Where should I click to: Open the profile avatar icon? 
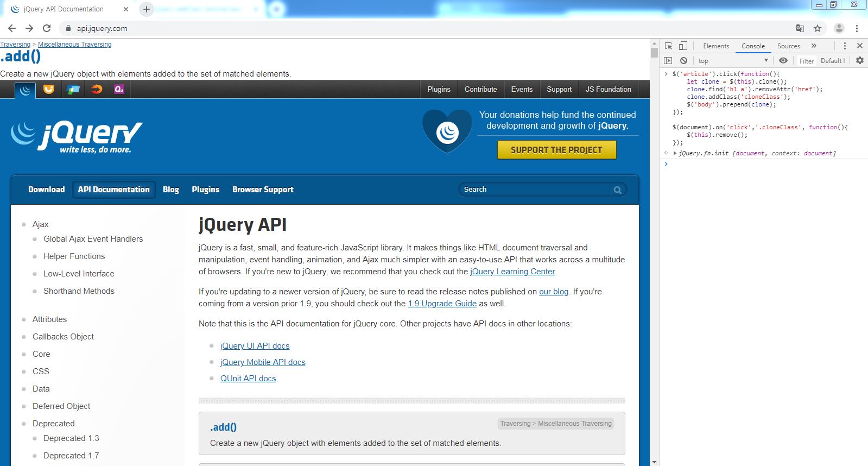[839, 28]
